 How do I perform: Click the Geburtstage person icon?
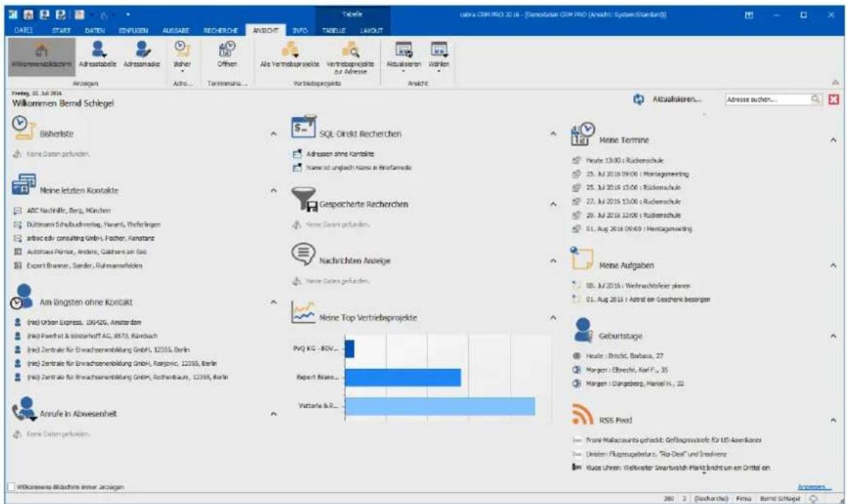coord(583,330)
